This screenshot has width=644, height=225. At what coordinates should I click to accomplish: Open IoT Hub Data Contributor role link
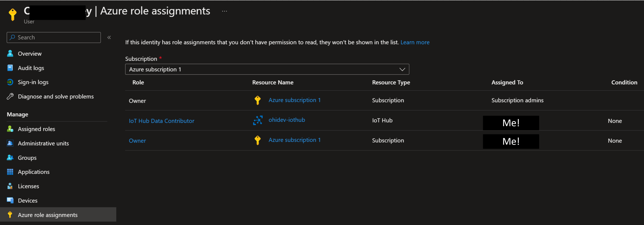coord(161,121)
